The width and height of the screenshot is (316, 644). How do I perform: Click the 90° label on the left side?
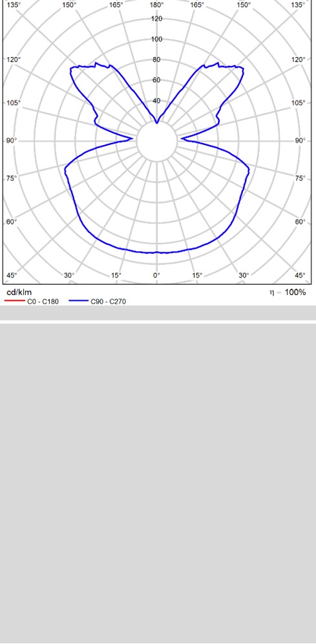[12, 141]
